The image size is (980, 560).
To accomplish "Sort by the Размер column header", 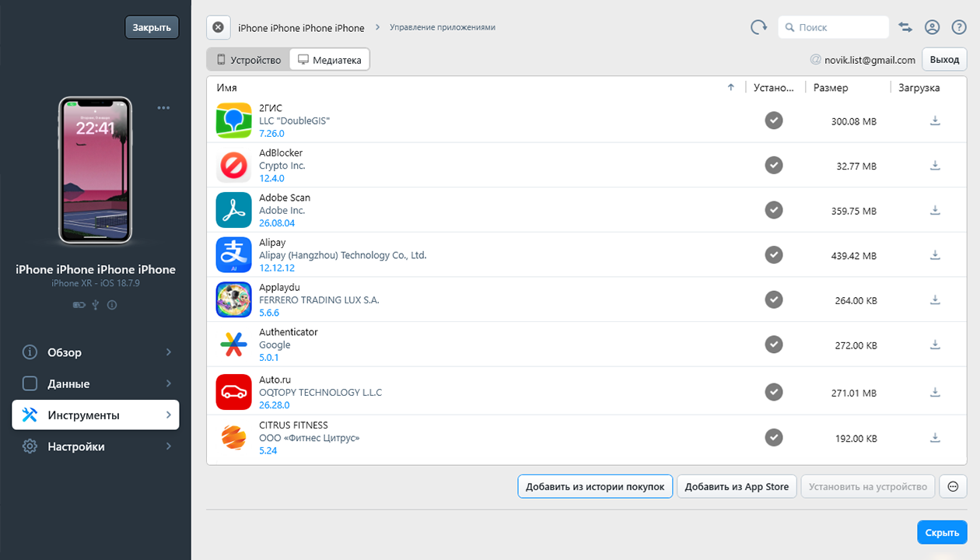I will (x=831, y=88).
